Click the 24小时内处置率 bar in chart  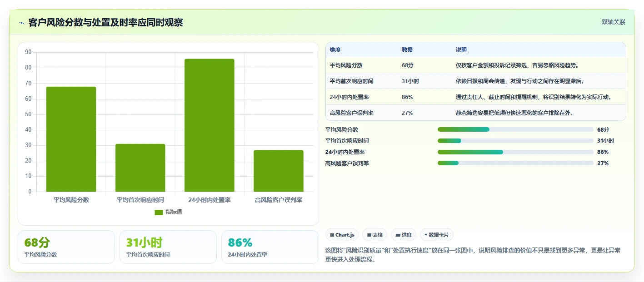tap(210, 125)
